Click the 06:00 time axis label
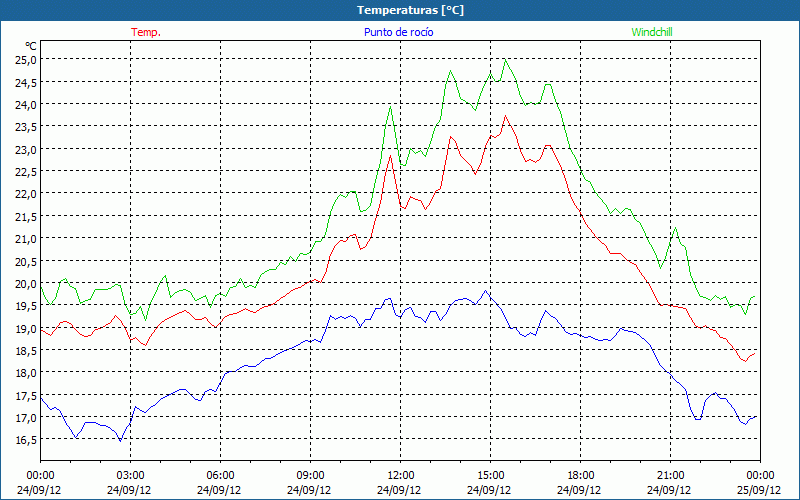This screenshot has width=800, height=500. (x=220, y=476)
